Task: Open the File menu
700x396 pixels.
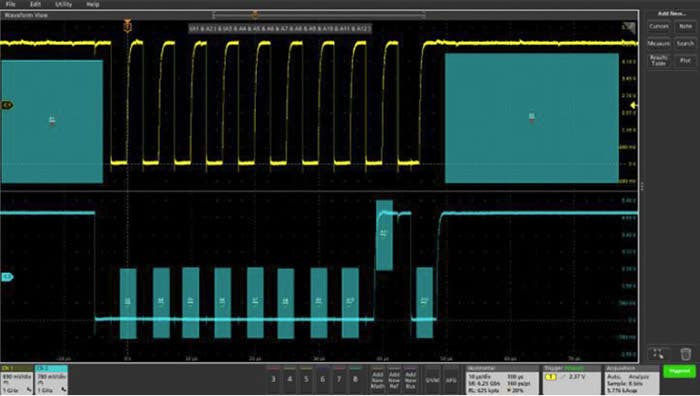Action: (x=11, y=4)
